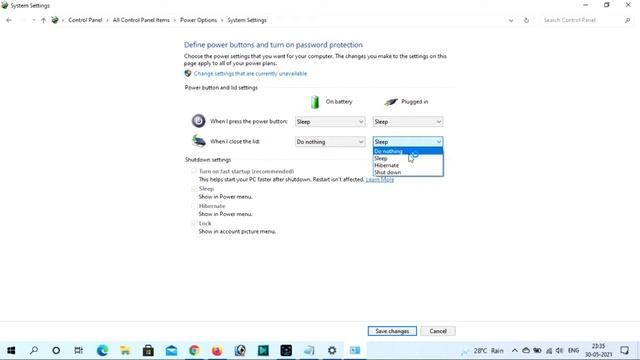Show hidden system tray icons
The image size is (640, 360).
tap(515, 351)
